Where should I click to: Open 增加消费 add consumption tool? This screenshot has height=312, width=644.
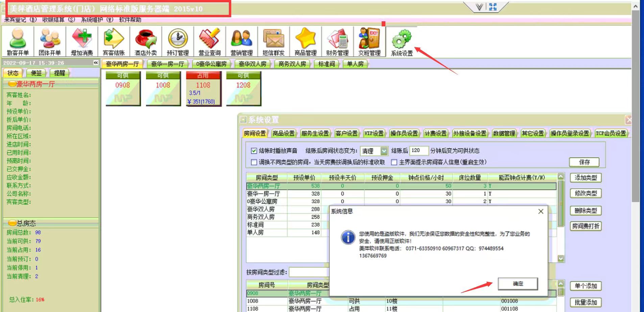(81, 42)
